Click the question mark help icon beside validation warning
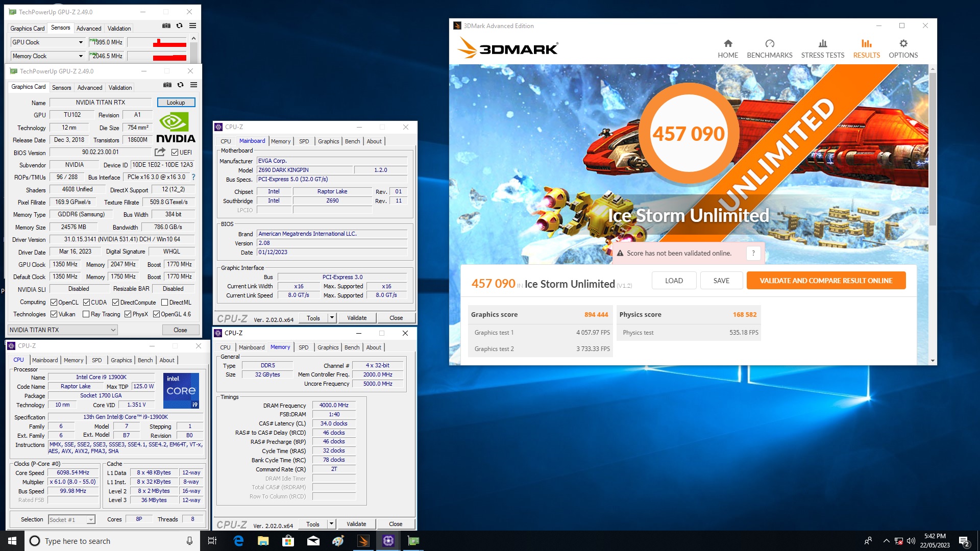The width and height of the screenshot is (980, 551). pyautogui.click(x=753, y=253)
